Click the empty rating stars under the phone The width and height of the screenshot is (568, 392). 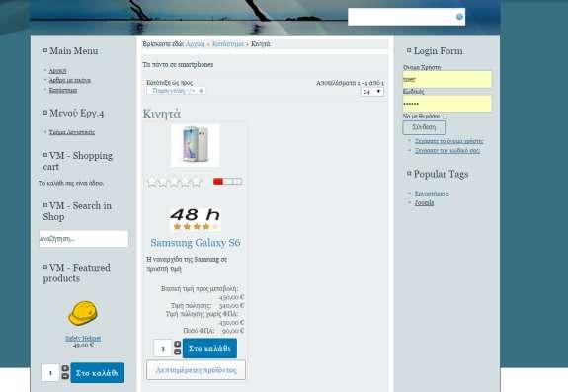pos(175,182)
